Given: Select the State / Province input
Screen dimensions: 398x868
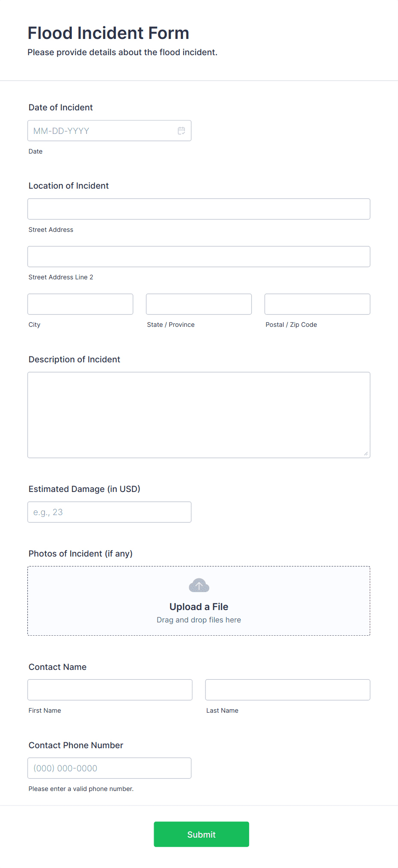Looking at the screenshot, I should click(199, 304).
